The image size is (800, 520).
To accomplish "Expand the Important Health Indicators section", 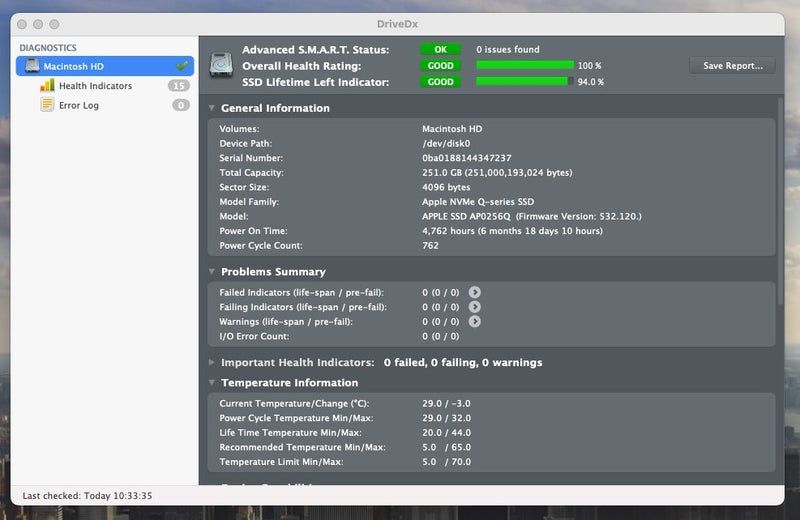I will (212, 362).
